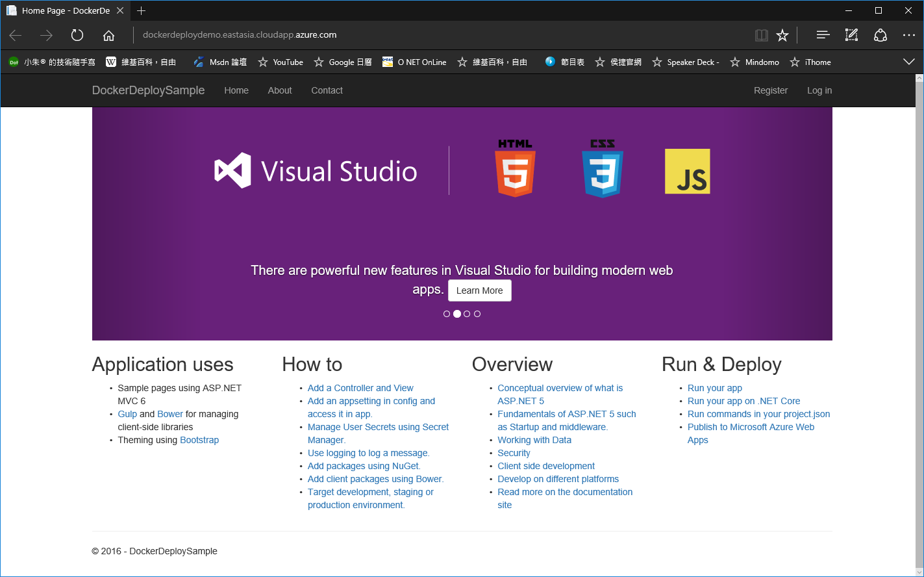Open Working with Data link
This screenshot has height=577, width=924.
pos(534,440)
